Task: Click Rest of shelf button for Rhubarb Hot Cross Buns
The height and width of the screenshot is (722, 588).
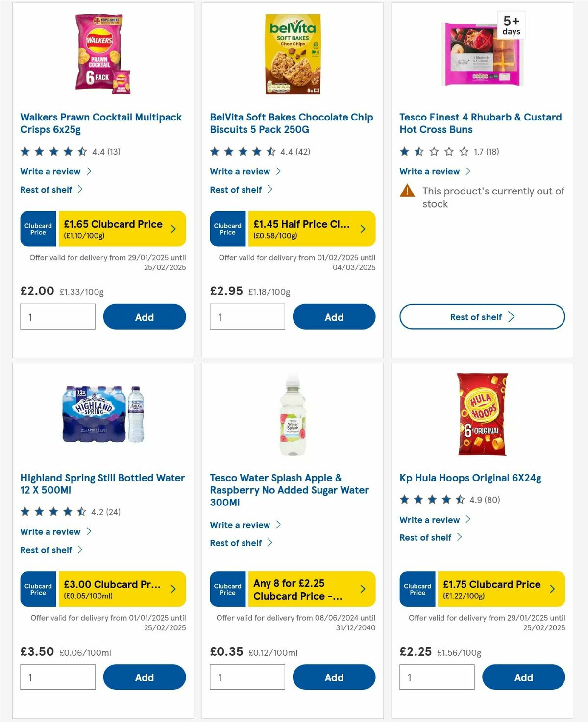Action: 482,317
